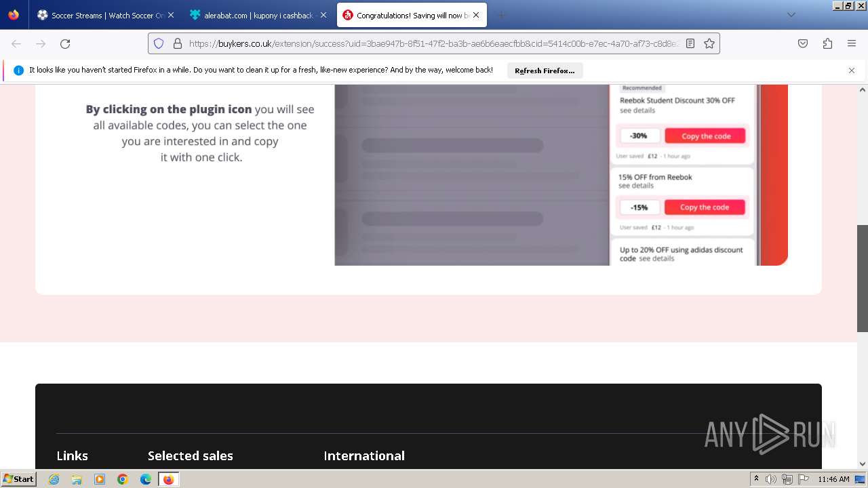Click the page vertical scrollbar thumb
The image size is (868, 488).
863,279
